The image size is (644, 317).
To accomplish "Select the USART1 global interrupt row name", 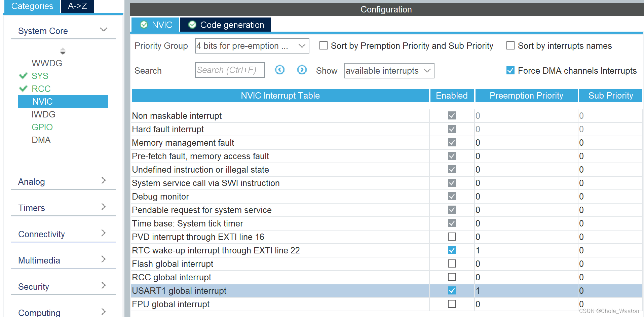I will pos(179,290).
